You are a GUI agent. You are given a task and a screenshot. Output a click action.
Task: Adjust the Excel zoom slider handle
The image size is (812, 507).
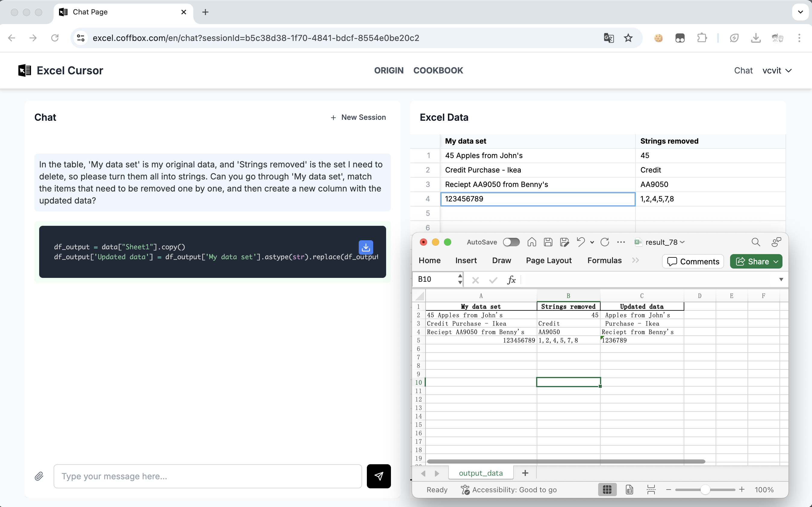(705, 490)
